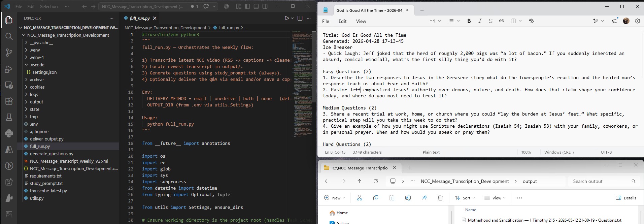
Task: Expand the output folder in VS Code Explorer
Action: tap(26, 102)
